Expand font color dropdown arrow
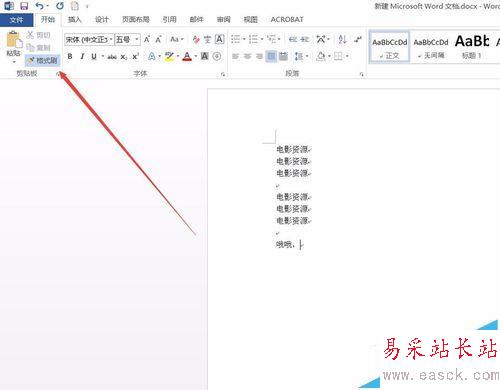 tap(196, 56)
